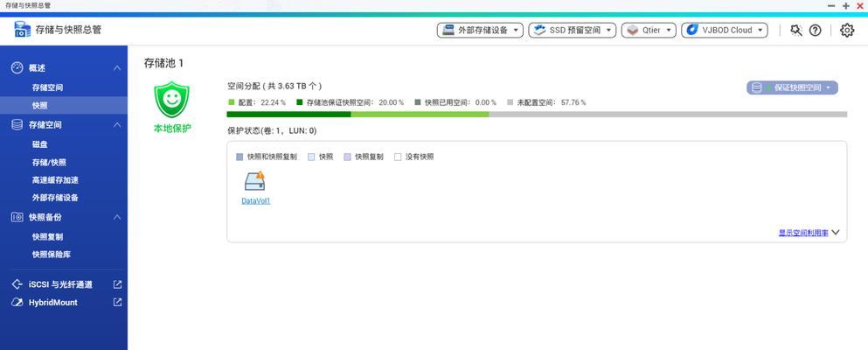
Task: Click the HybridMount cloud icon
Action: [x=17, y=303]
